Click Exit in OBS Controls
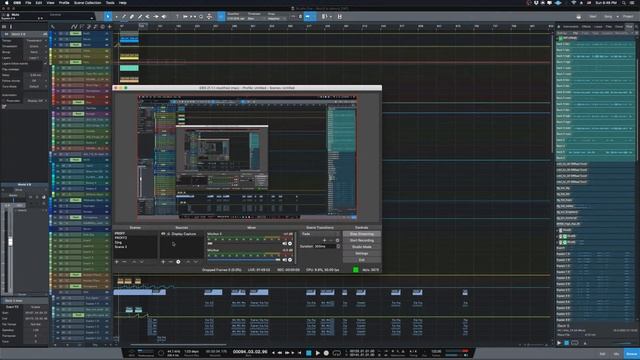The width and height of the screenshot is (640, 360). pos(362,260)
